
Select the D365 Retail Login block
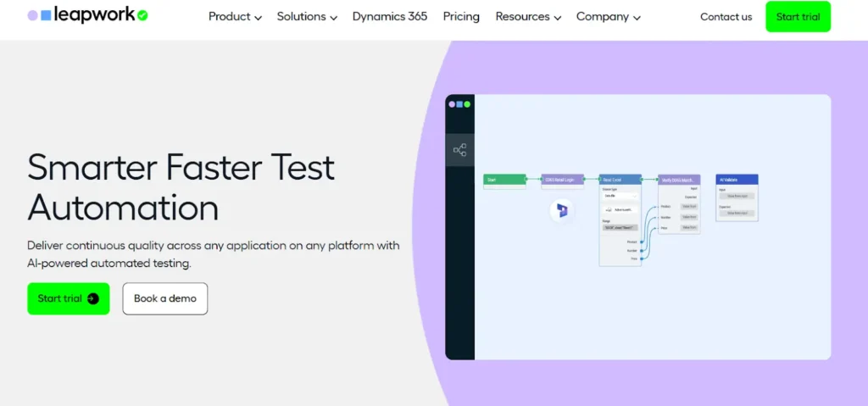point(563,180)
